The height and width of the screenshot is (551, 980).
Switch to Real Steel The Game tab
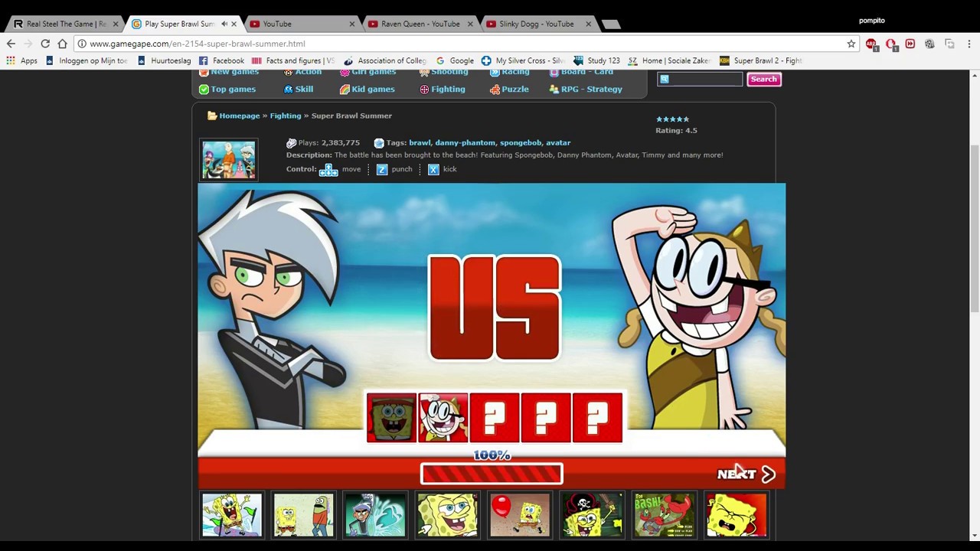(65, 24)
